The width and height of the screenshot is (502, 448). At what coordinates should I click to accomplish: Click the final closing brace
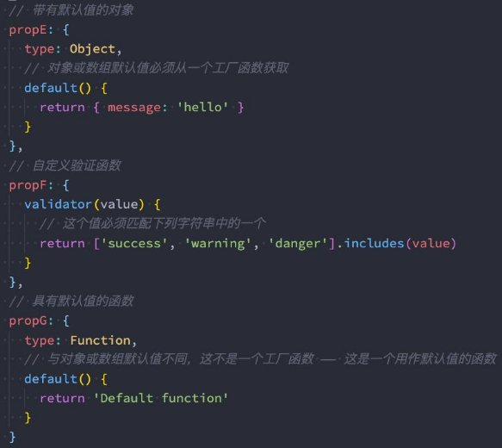(12, 437)
